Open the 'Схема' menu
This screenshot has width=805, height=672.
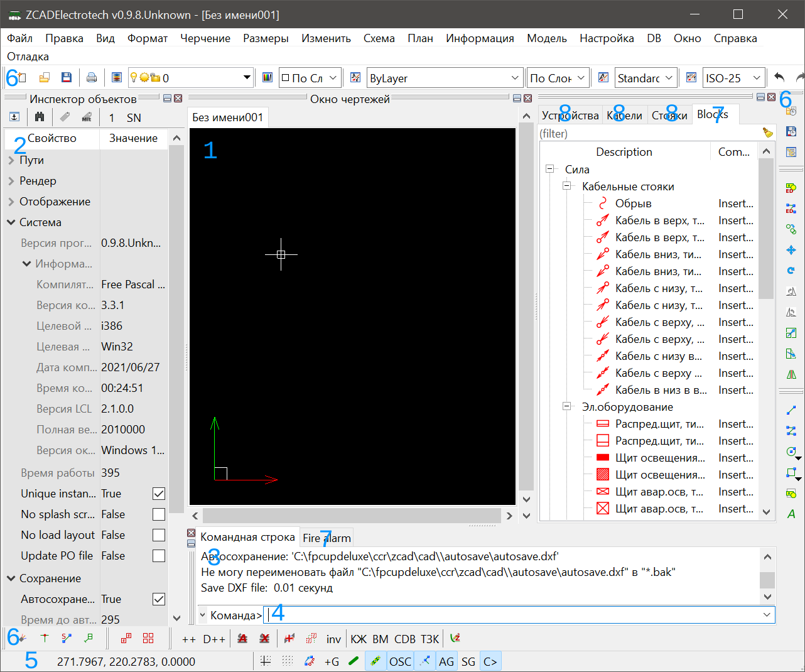(x=379, y=38)
